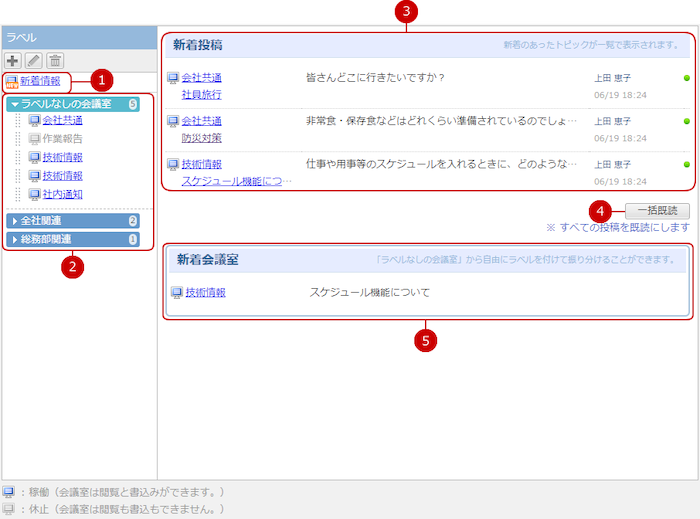This screenshot has height=519, width=700.
Task: Click monitor icon next to 作業報告 in sidebar
Action: [x=35, y=139]
